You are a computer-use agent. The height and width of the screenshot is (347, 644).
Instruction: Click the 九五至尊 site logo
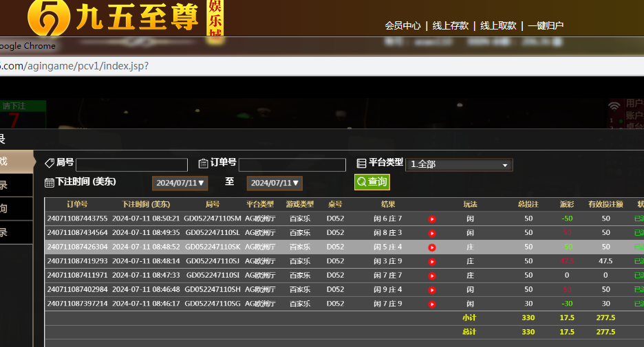[x=110, y=18]
